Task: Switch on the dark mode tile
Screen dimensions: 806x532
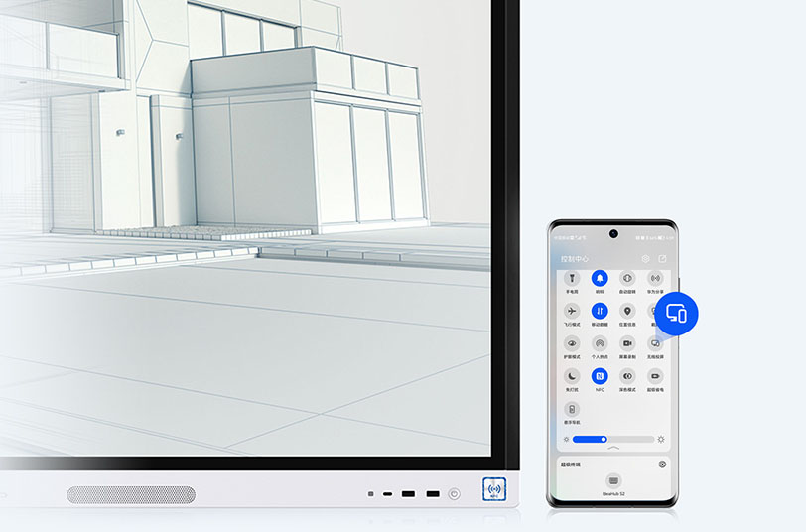Action: (627, 376)
